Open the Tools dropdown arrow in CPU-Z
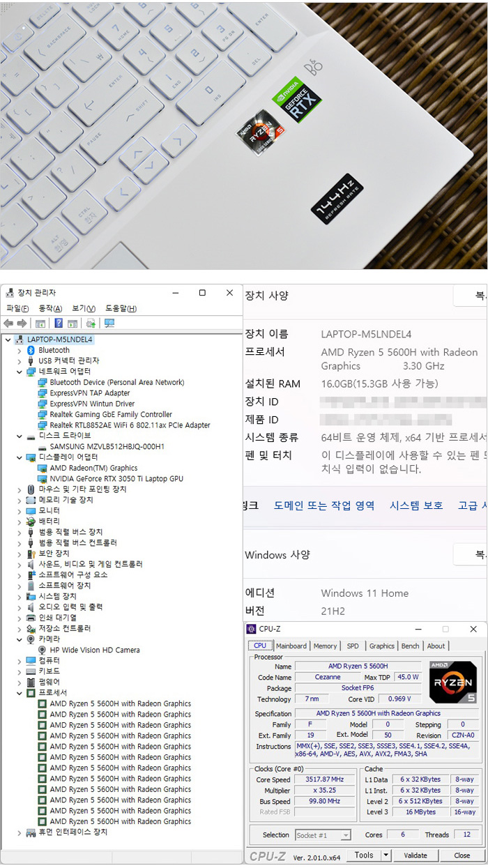The width and height of the screenshot is (488, 868). tap(386, 855)
